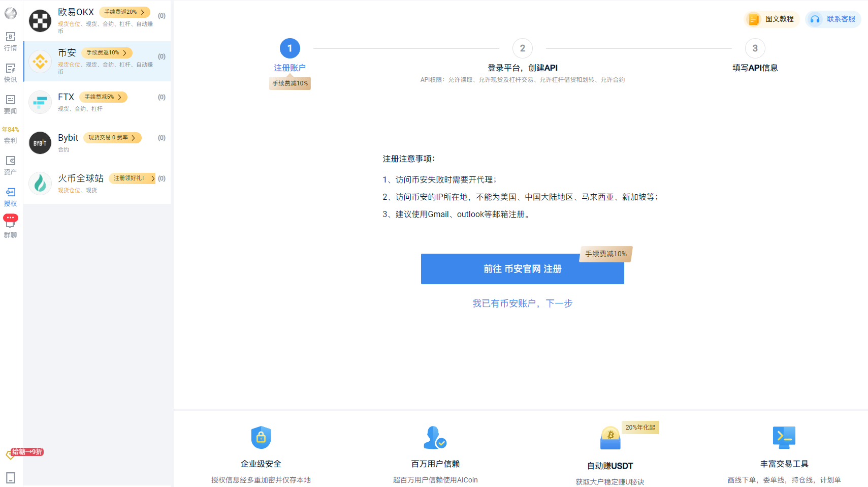Click the 前往 币安官网 注册 button
The width and height of the screenshot is (868, 487).
[523, 269]
